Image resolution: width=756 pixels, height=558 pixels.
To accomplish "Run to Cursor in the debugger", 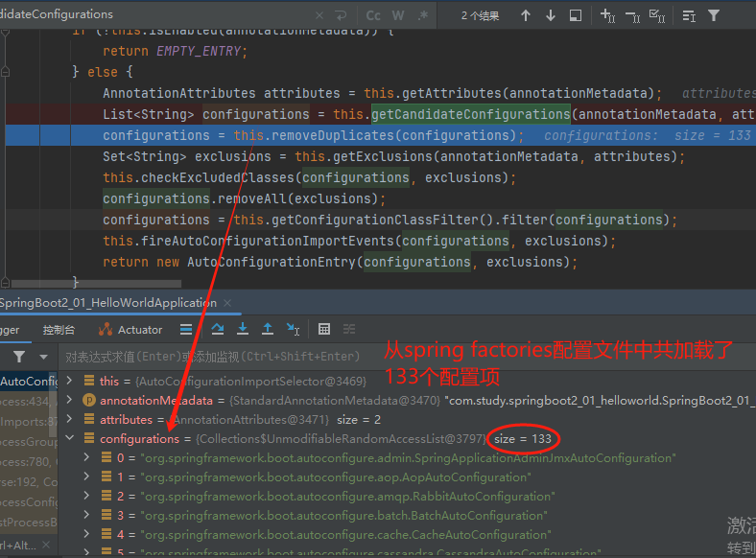I will click(293, 329).
